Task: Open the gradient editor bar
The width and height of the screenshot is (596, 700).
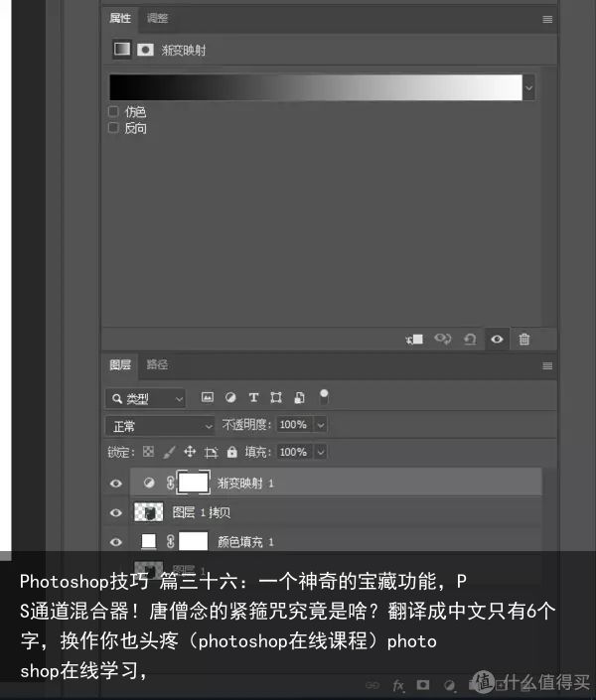Action: (x=316, y=87)
